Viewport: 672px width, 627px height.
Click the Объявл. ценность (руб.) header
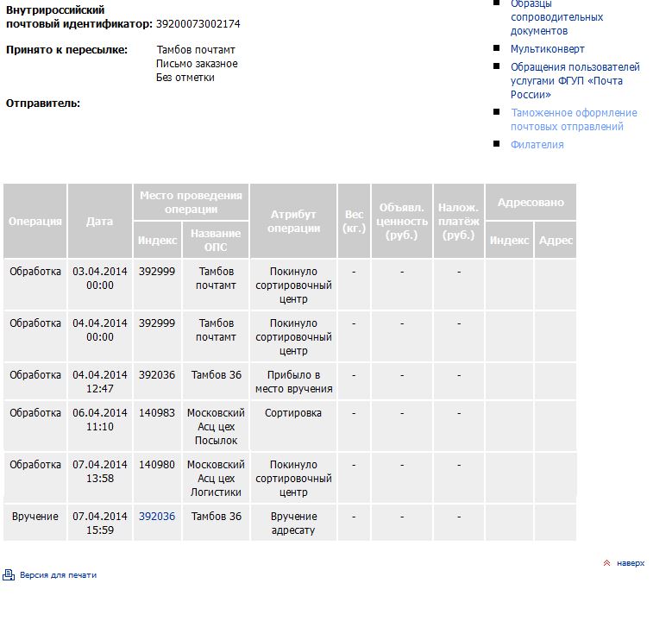point(402,221)
